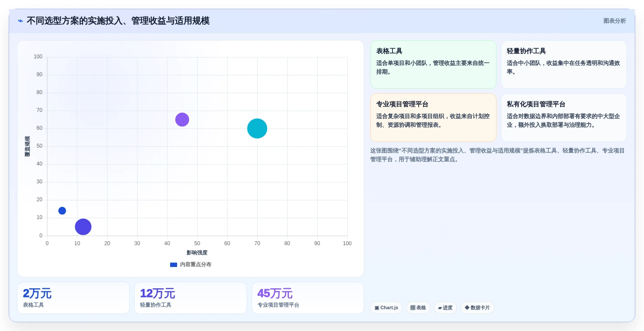This screenshot has width=644, height=331.
Task: Click the 45万元 stat value
Action: (x=275, y=293)
